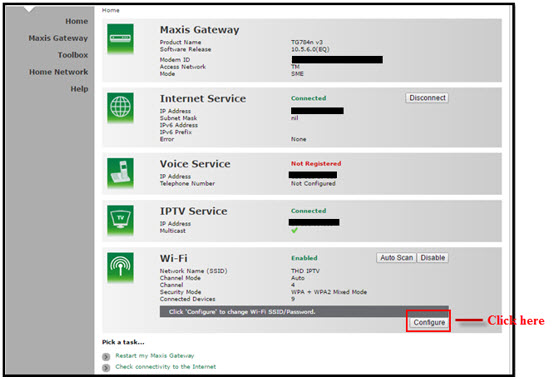Go to Home Network in sidebar

point(59,72)
